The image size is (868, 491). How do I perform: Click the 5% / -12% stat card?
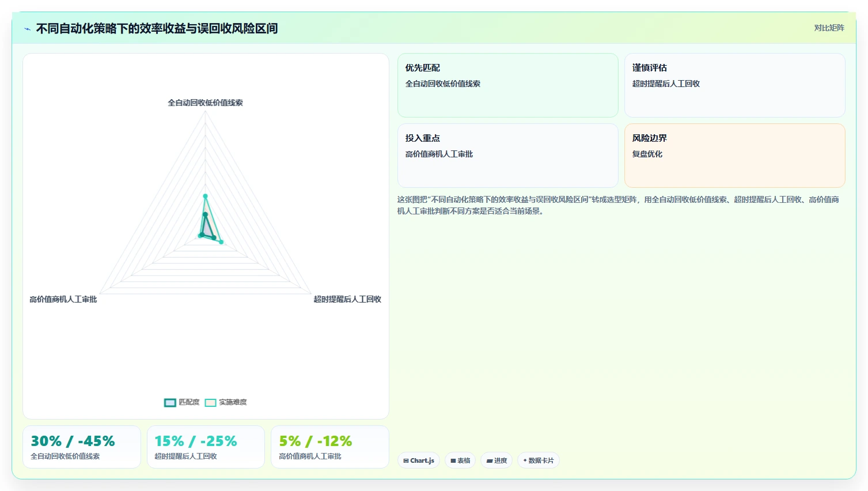[x=330, y=447]
